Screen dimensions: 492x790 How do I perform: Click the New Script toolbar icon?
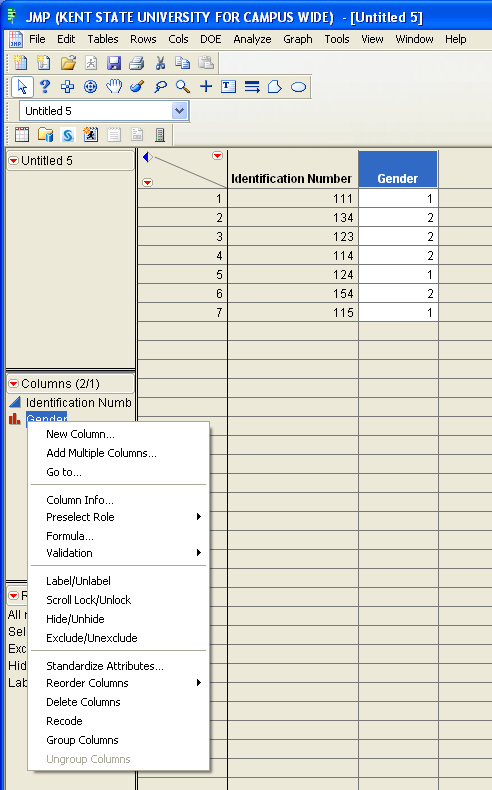[x=44, y=62]
